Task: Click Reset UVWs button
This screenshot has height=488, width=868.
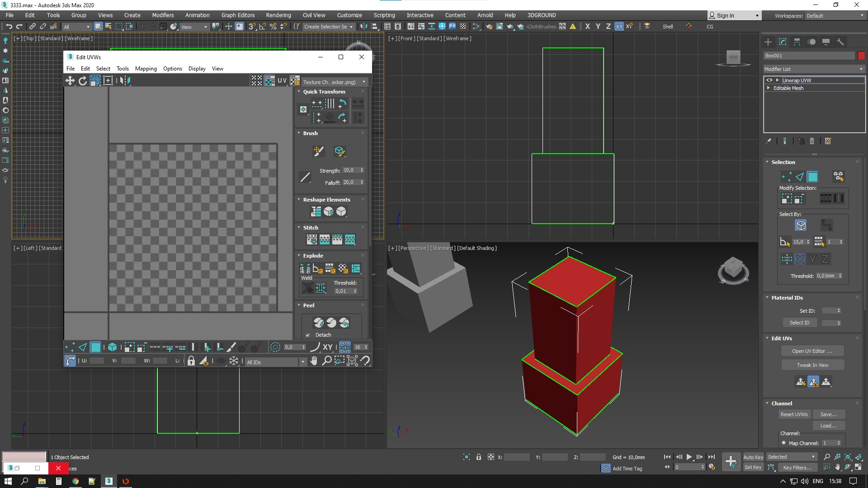Action: pyautogui.click(x=794, y=414)
